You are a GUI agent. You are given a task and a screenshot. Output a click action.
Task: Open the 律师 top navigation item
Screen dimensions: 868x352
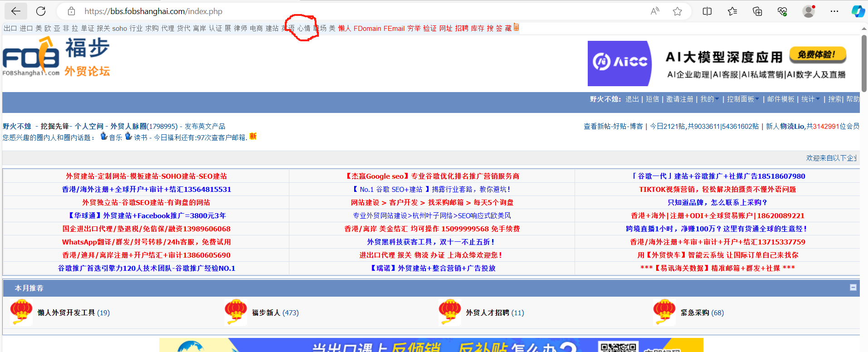240,28
